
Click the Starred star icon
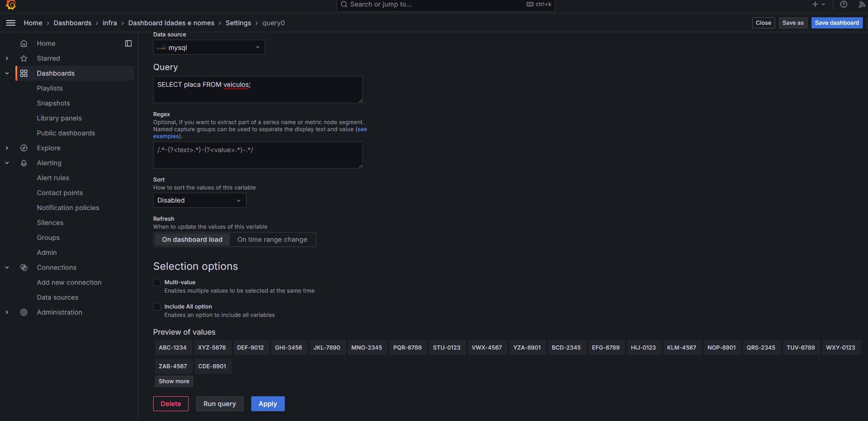point(24,58)
